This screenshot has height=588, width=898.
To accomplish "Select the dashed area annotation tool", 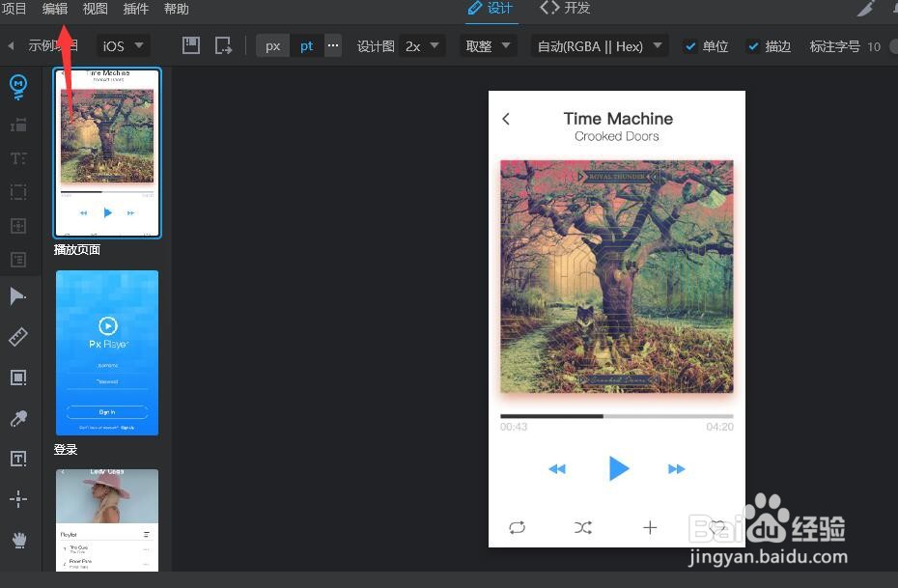I will 18,192.
